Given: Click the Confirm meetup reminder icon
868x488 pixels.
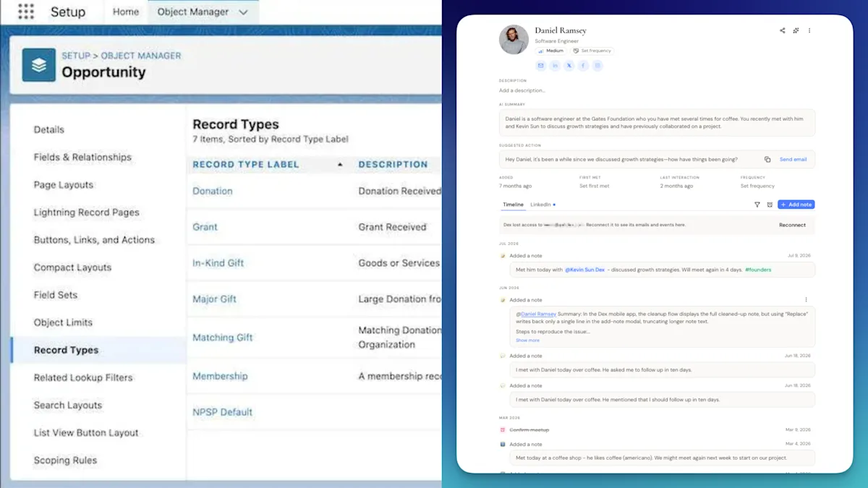Looking at the screenshot, I should coord(503,430).
